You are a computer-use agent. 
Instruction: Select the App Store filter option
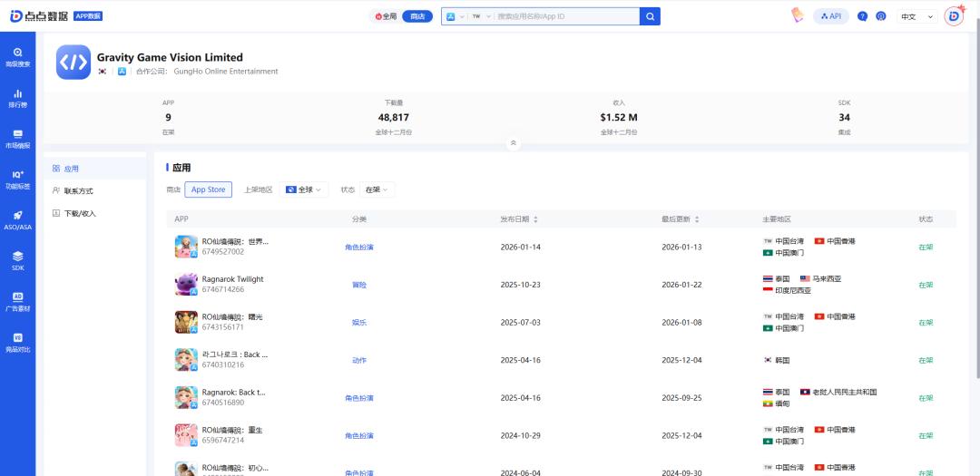[x=208, y=189]
